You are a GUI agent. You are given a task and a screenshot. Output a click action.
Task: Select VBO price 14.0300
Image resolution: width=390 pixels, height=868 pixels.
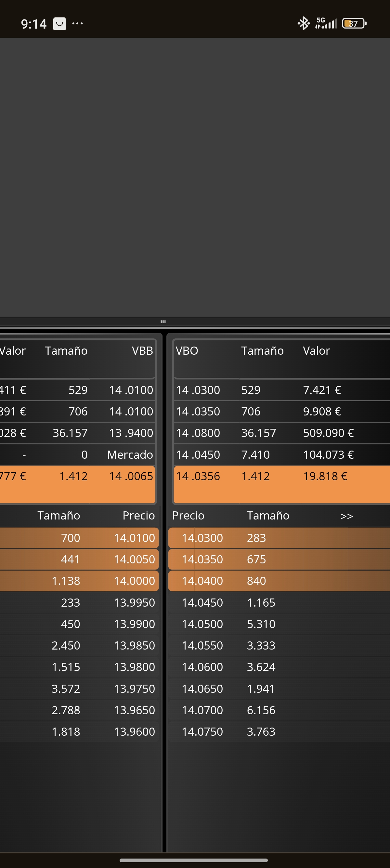point(198,390)
